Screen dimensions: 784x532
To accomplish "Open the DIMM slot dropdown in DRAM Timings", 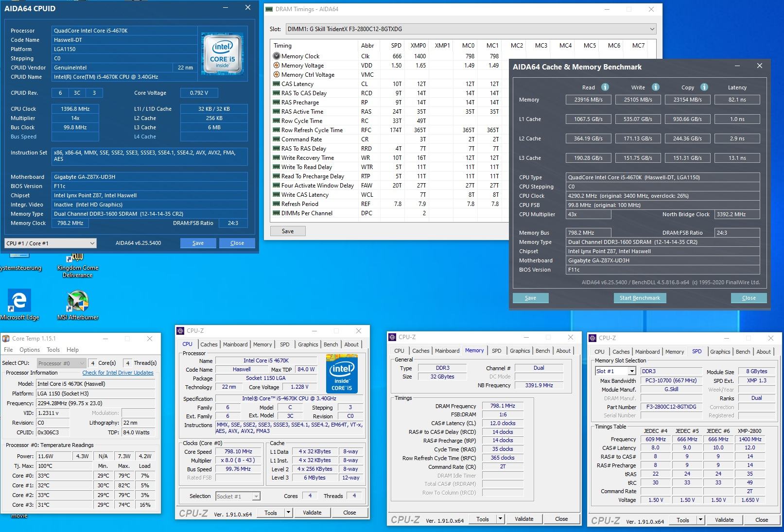I will tap(470, 29).
